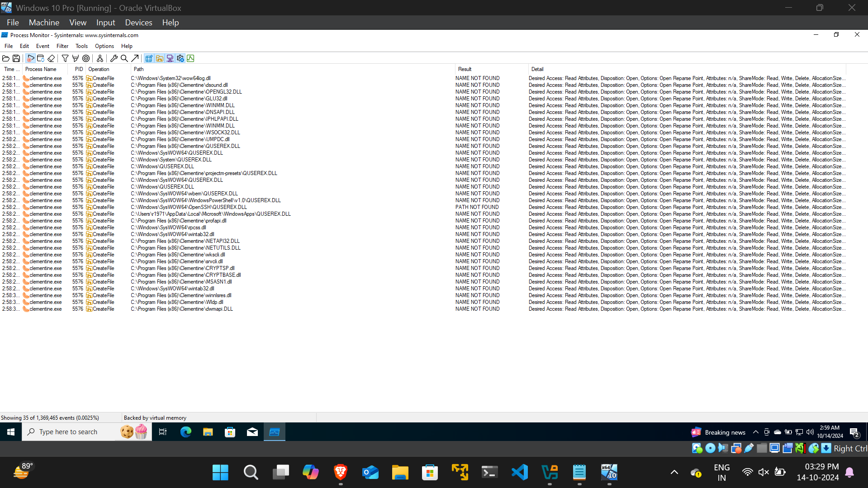Screen dimensions: 868x488
Task: Open the Filter funnel dialog
Action: (x=65, y=58)
